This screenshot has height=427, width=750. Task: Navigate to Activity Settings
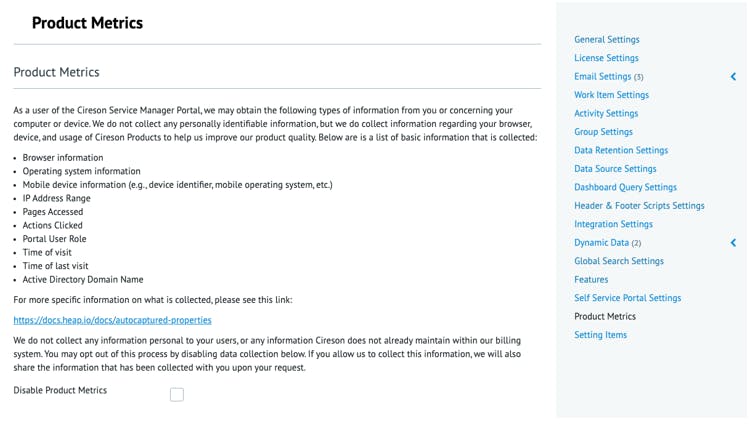pyautogui.click(x=606, y=114)
